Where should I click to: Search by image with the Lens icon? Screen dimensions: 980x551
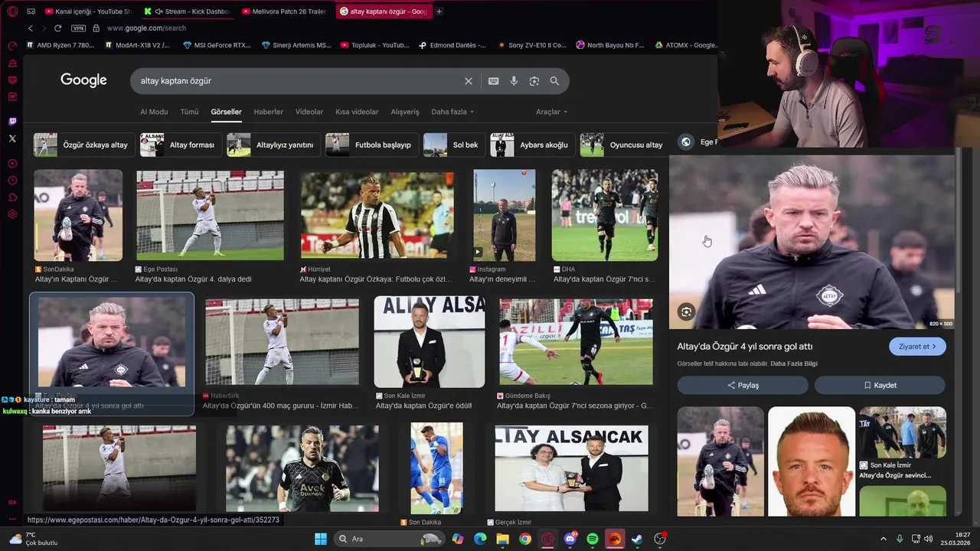534,81
